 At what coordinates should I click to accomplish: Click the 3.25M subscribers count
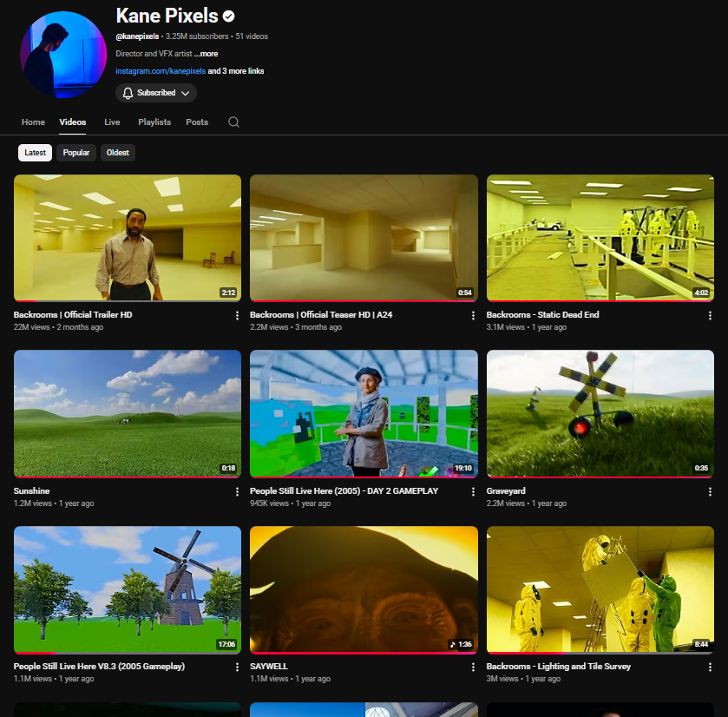197,36
